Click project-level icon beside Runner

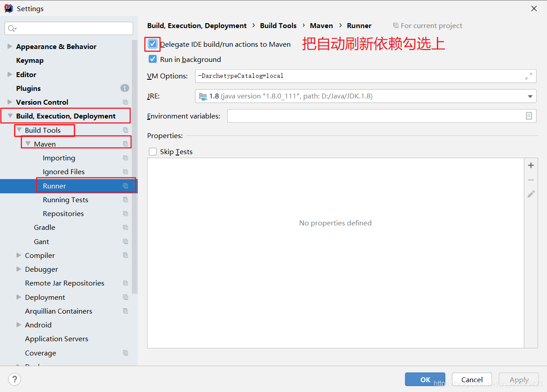125,186
